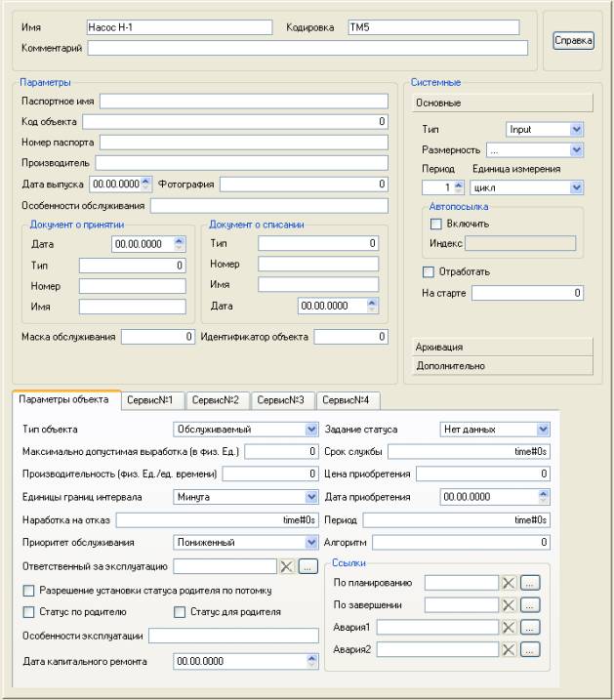Viewport: 614px width, 700px height.
Task: Click the Кодировка field containing TM5
Action: pos(433,27)
